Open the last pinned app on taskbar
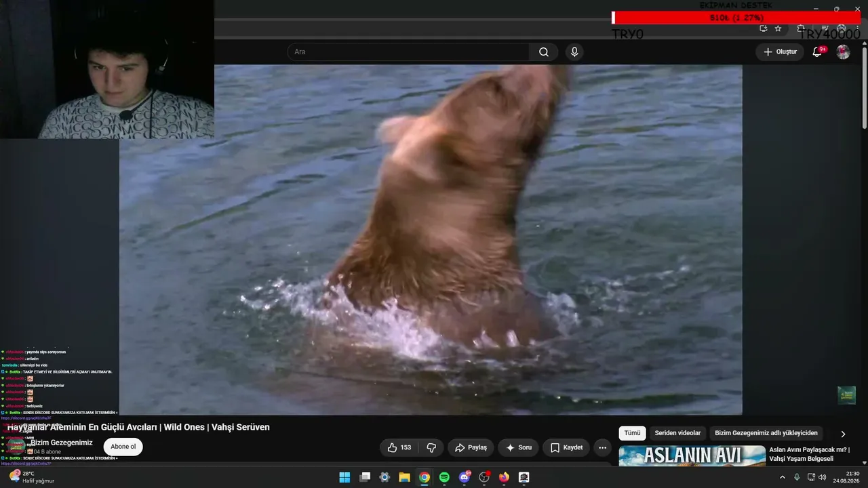 524,477
